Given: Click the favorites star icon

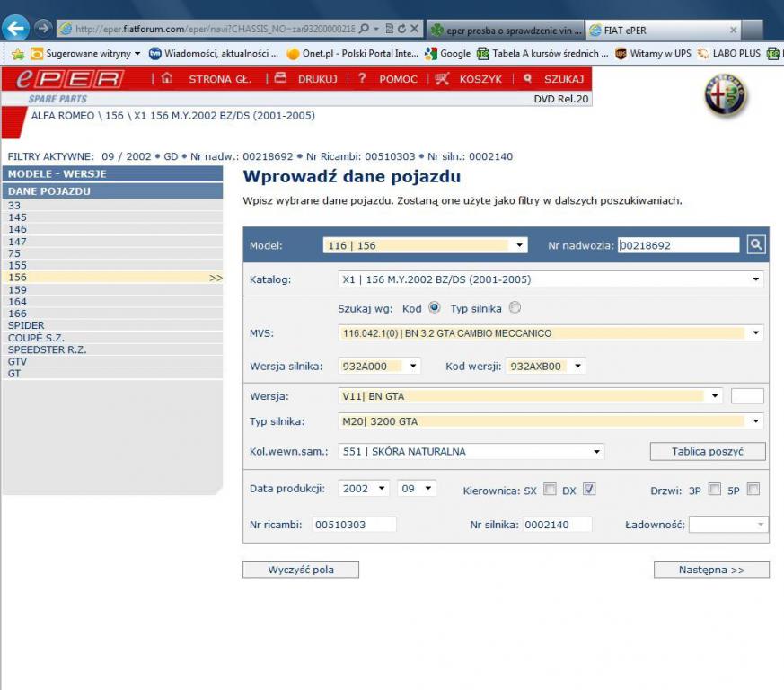Looking at the screenshot, I should pos(17,54).
